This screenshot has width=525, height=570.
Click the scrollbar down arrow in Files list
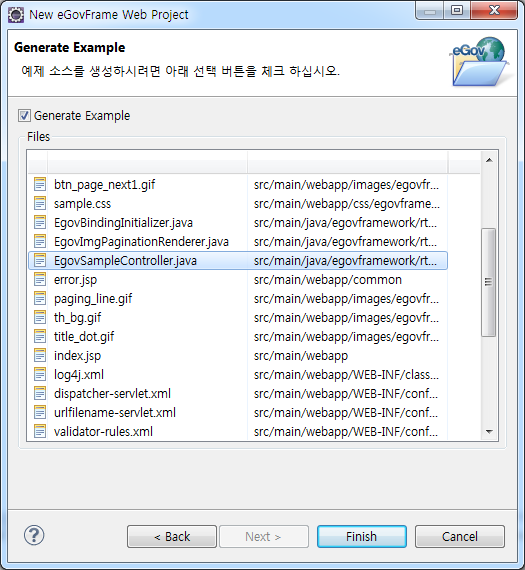coord(489,431)
